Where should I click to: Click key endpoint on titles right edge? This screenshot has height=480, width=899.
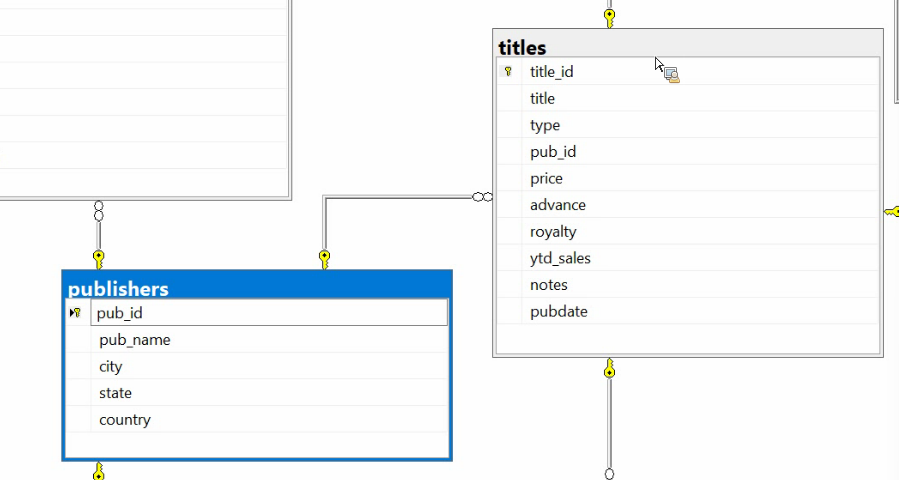[x=892, y=212]
